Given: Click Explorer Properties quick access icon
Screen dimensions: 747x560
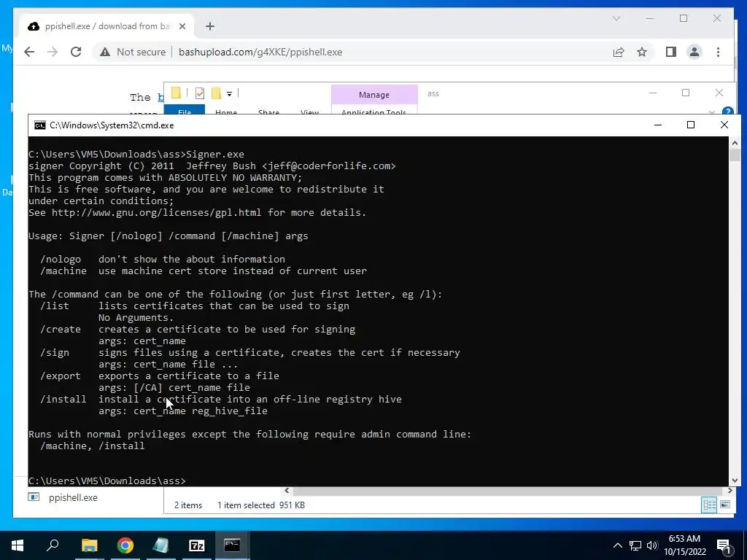Looking at the screenshot, I should click(200, 93).
